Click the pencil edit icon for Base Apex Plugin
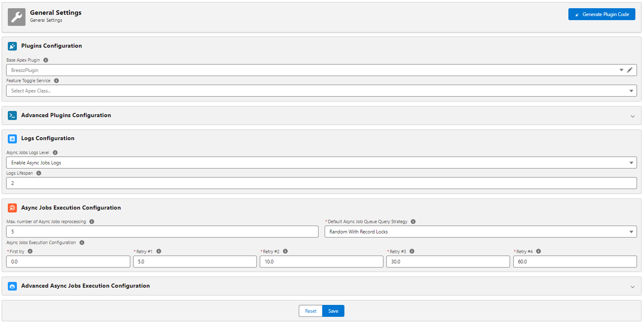 (630, 70)
